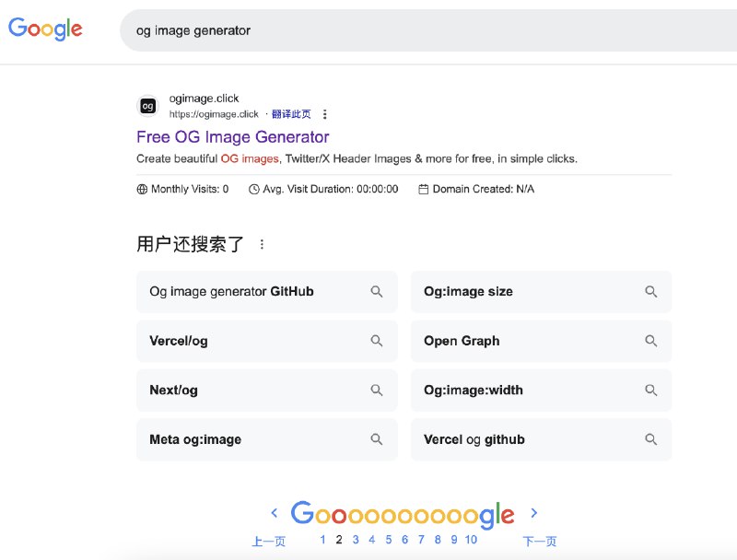Open the 'Free OG Image Generator' result
The image size is (737, 560).
(233, 136)
